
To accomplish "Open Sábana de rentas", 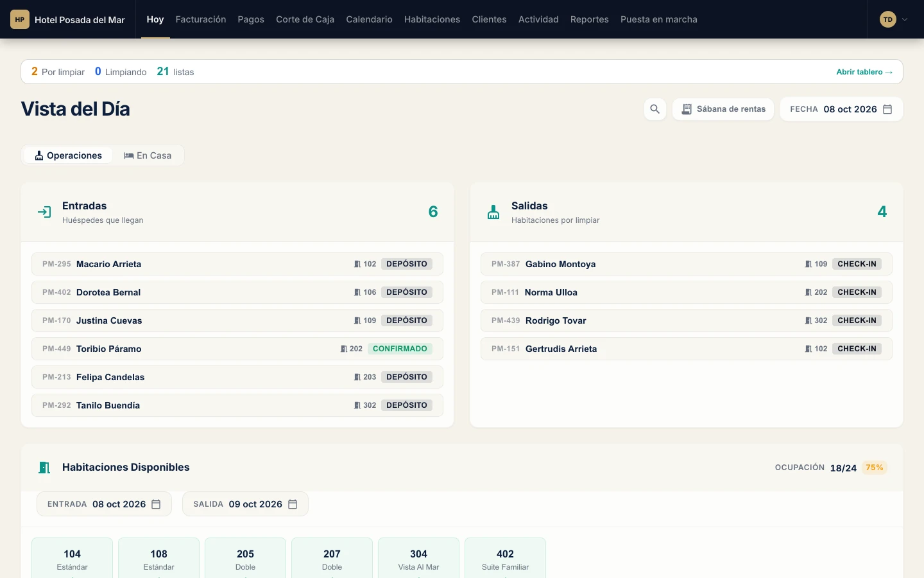I will (723, 109).
